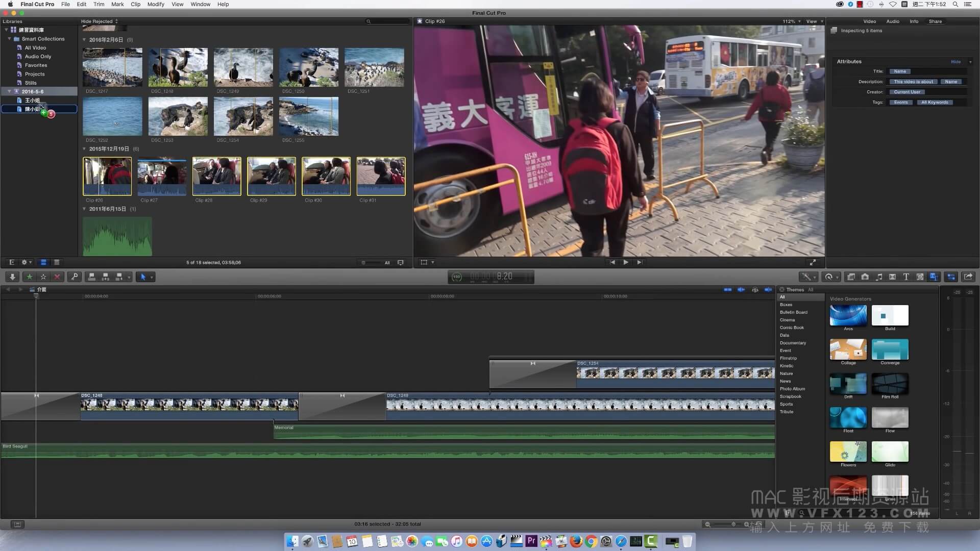Switch to the Audio inspector tab

tap(893, 21)
